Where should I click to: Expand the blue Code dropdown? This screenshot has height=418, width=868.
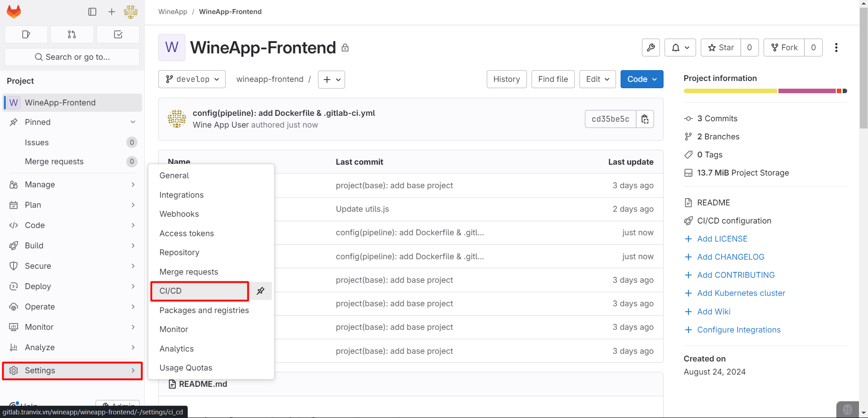[641, 79]
